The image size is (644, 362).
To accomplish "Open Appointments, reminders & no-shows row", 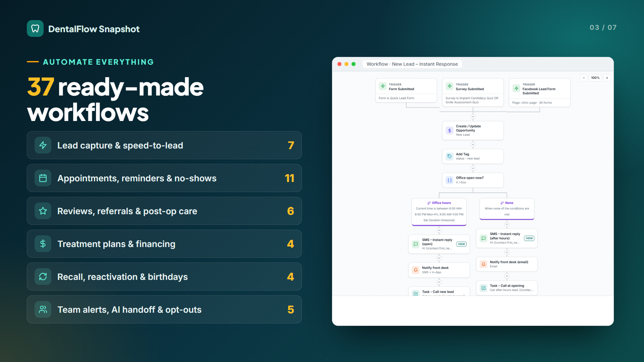I will (164, 178).
